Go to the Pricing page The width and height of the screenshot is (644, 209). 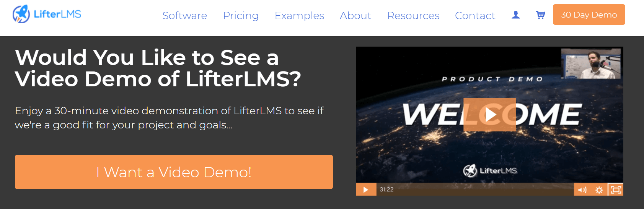click(241, 16)
